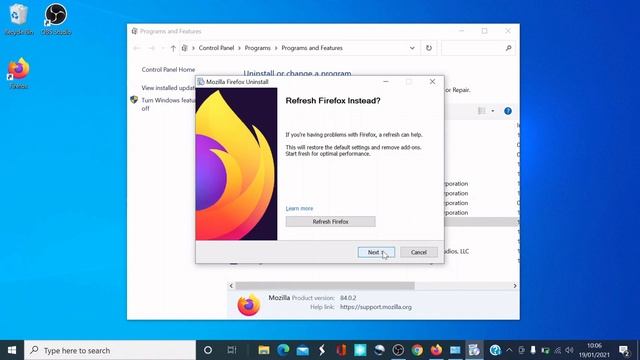Launch Google Chrome from the taskbar
This screenshot has width=640, height=360.
coord(417,350)
